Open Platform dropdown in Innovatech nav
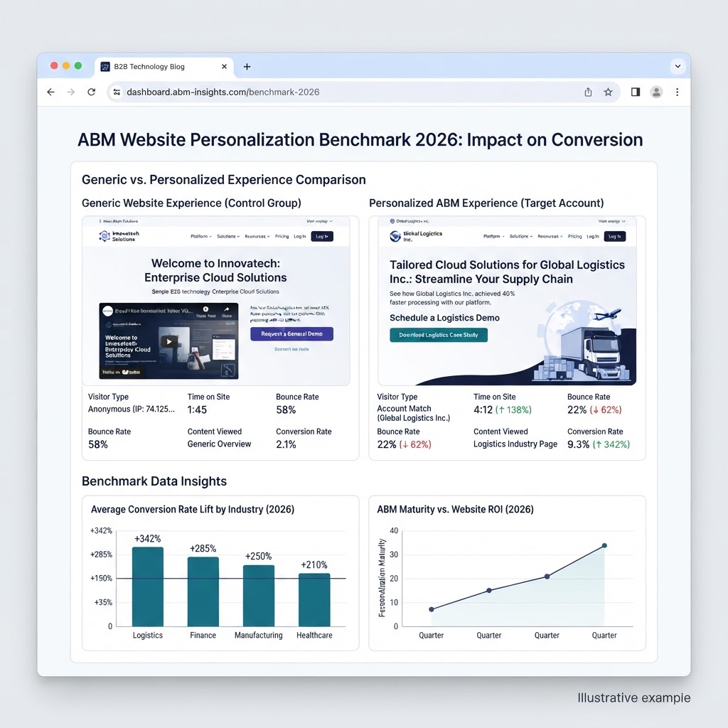 pyautogui.click(x=201, y=236)
